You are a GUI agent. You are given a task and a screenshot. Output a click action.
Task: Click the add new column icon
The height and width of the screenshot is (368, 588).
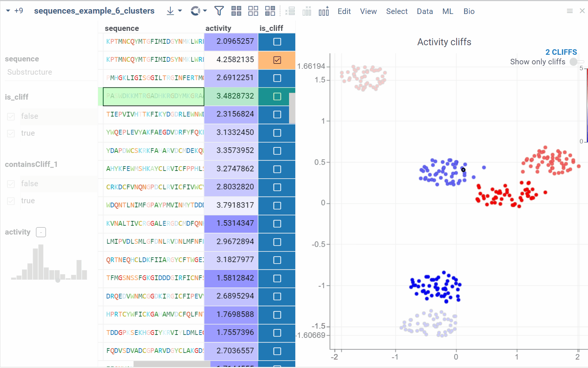click(x=324, y=11)
